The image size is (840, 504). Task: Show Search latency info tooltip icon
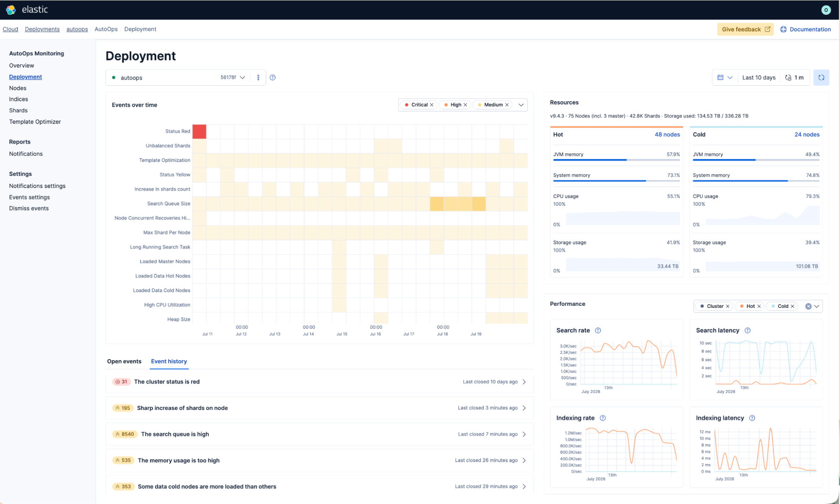point(748,331)
